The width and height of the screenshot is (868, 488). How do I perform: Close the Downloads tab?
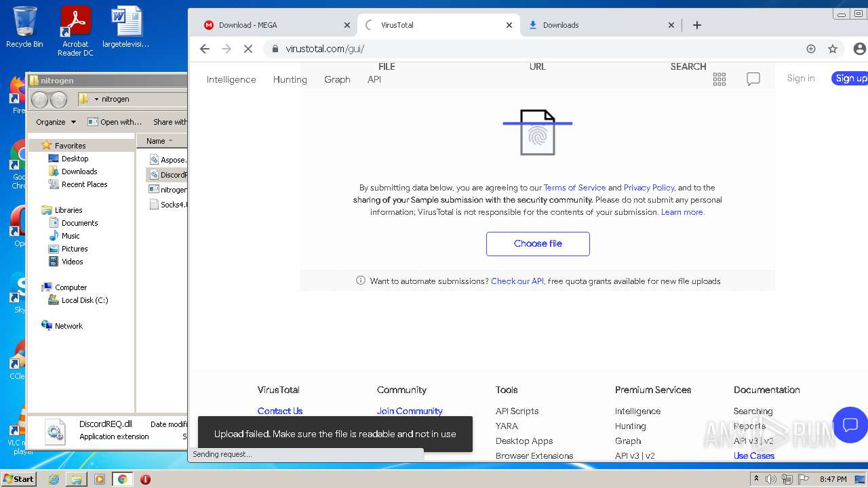(x=671, y=25)
